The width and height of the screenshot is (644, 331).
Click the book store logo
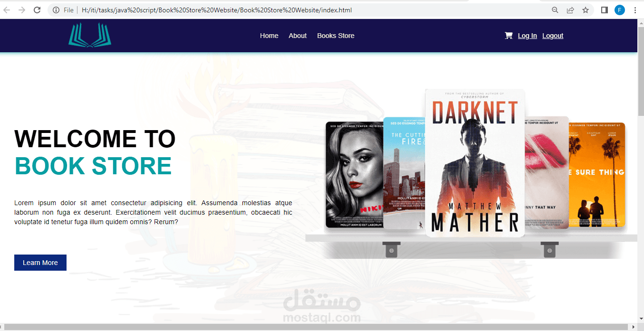90,35
